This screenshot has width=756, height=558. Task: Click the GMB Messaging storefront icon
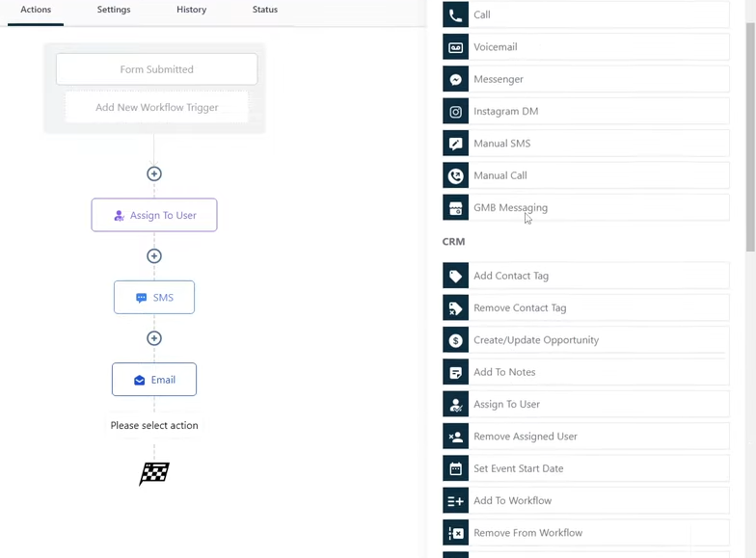click(x=455, y=208)
